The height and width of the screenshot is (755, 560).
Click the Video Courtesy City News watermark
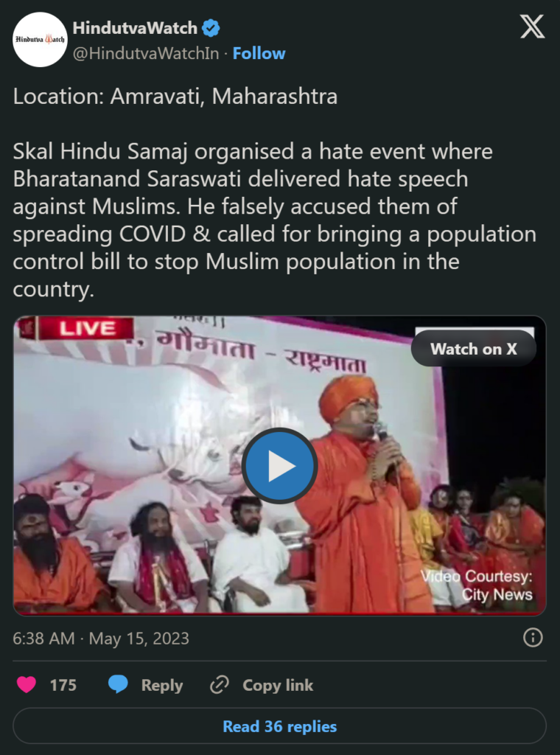pyautogui.click(x=477, y=585)
